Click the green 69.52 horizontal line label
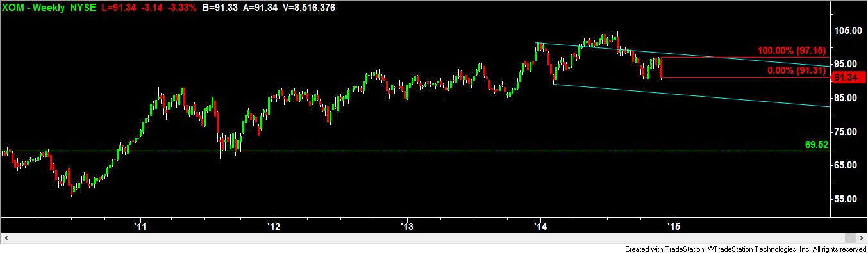Screen dimensions: 868x253 [816, 145]
